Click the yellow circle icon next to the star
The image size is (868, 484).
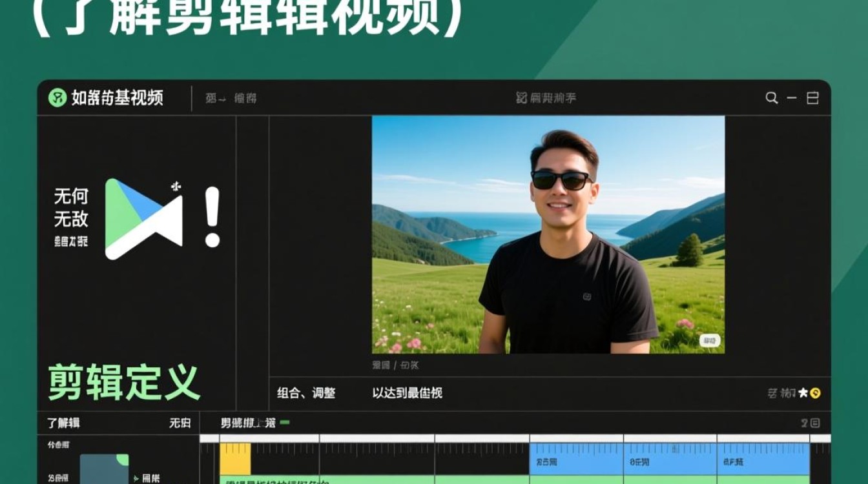pos(815,393)
